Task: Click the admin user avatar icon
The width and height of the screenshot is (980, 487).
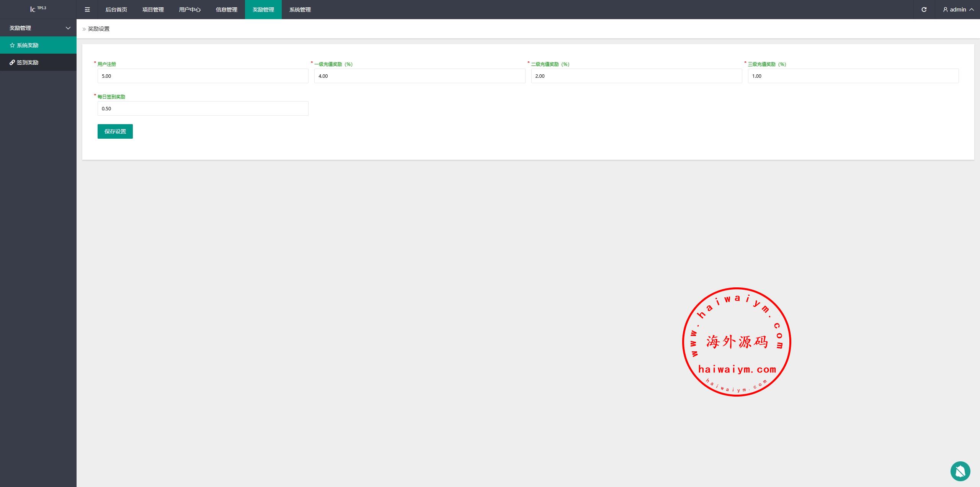Action: [x=945, y=10]
